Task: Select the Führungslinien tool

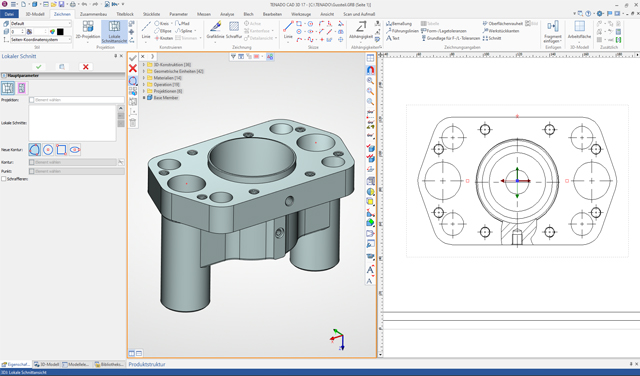Action: pos(402,31)
